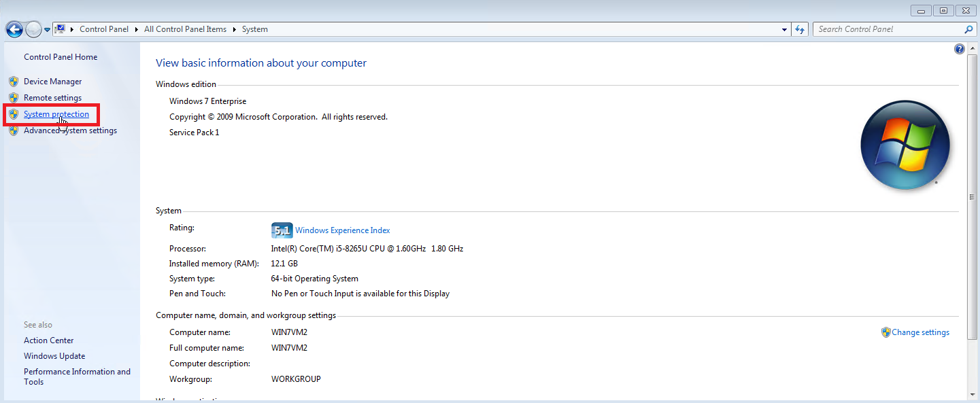Viewport: 980px width, 403px height.
Task: Expand the arrow after All Control Panel Items
Action: point(235,29)
